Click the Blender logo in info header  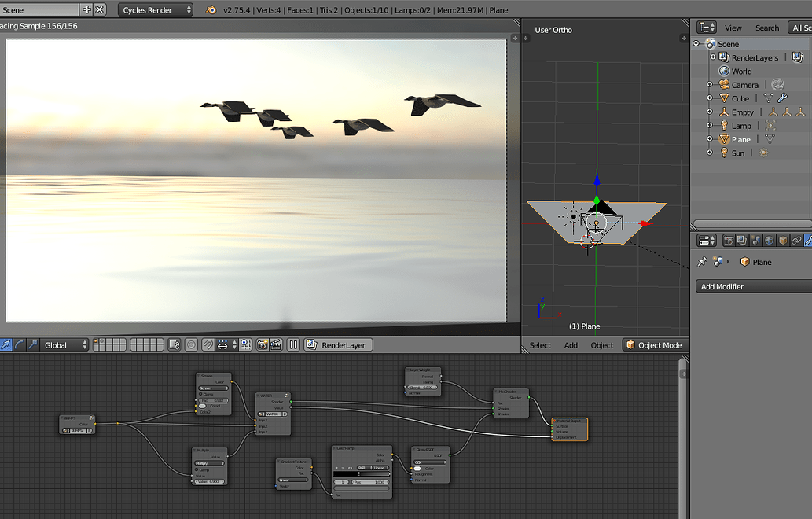[x=211, y=10]
